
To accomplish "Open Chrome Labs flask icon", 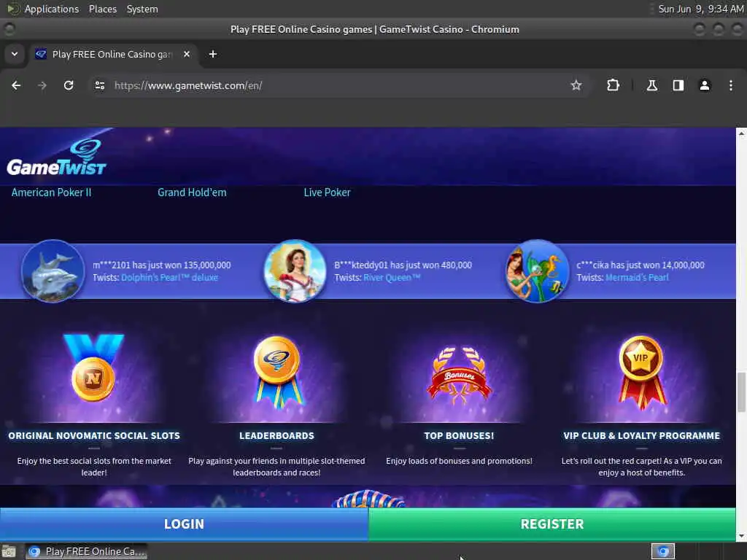I will pyautogui.click(x=651, y=85).
